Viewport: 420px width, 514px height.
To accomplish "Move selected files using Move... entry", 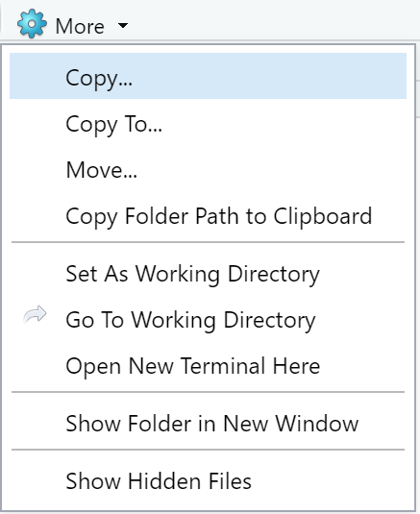I will (208, 170).
